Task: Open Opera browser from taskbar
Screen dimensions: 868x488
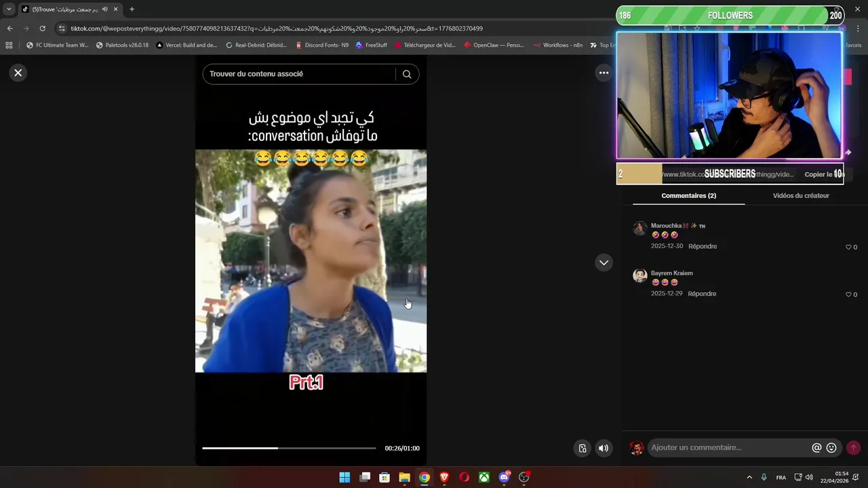Action: coord(464,477)
